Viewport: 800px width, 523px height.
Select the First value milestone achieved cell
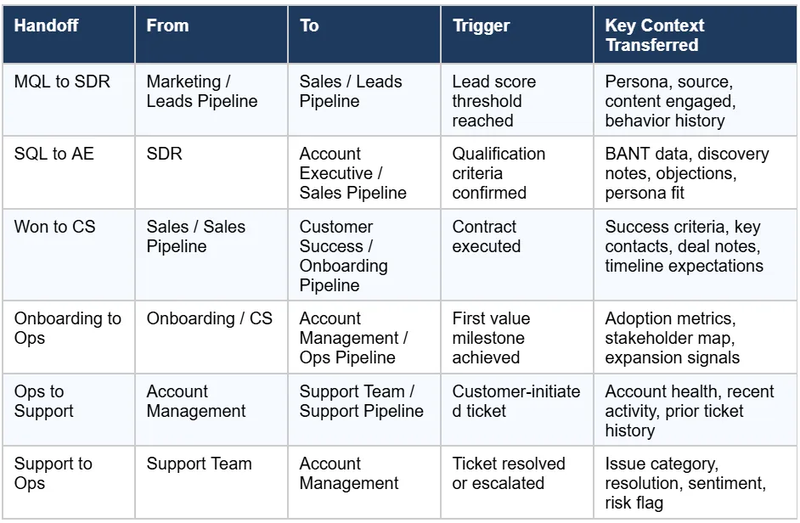(491, 338)
